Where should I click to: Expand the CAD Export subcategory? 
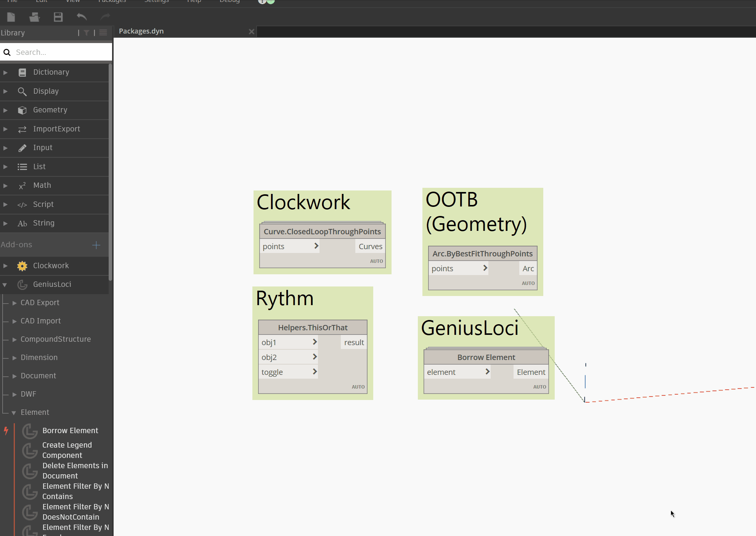coord(14,303)
